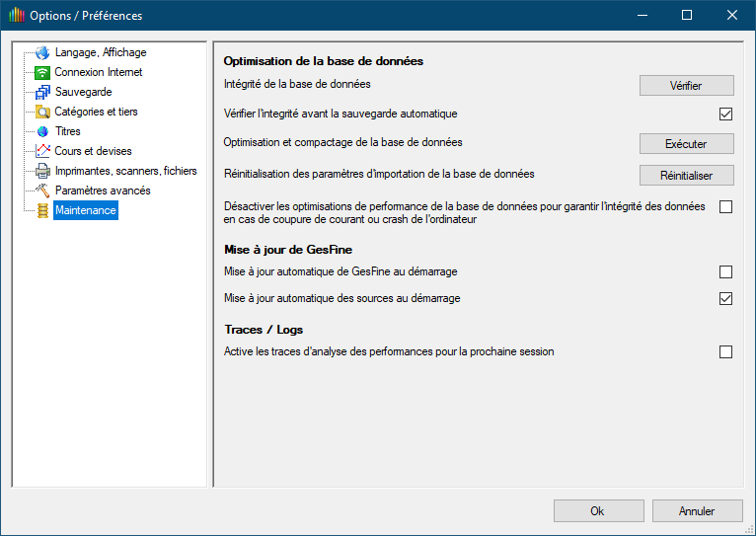Click the chart icon for Cours et devises
This screenshot has width=756, height=536.
click(x=41, y=151)
